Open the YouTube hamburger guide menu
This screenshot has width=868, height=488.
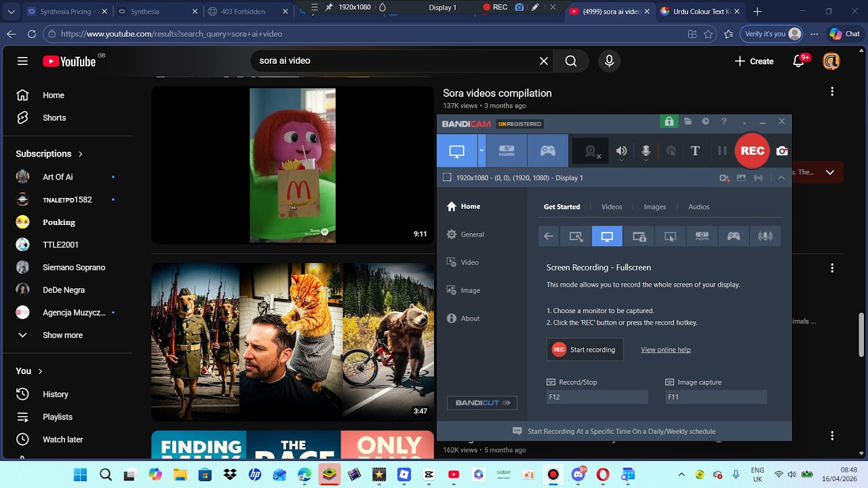(22, 61)
